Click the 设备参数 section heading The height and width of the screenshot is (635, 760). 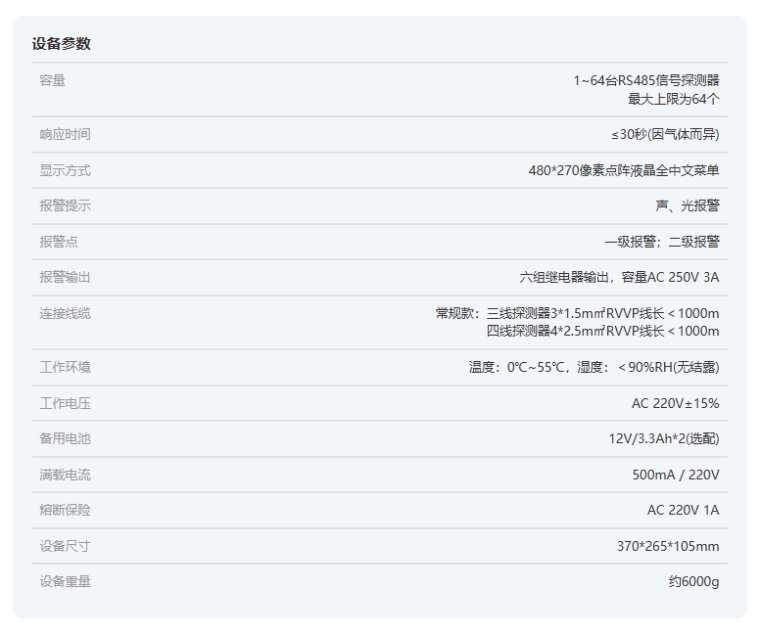point(62,45)
